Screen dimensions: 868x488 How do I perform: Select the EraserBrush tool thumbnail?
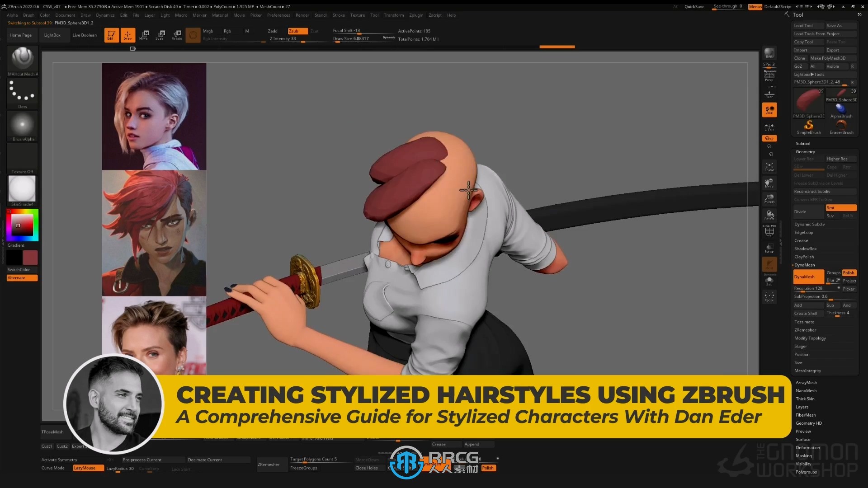point(841,127)
